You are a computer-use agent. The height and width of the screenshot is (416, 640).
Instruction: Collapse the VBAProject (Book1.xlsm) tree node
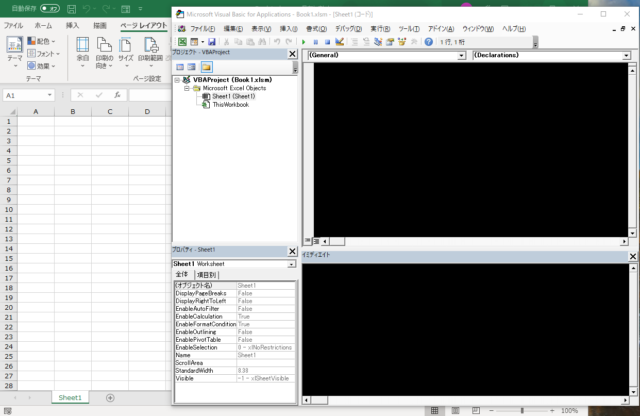pos(177,80)
